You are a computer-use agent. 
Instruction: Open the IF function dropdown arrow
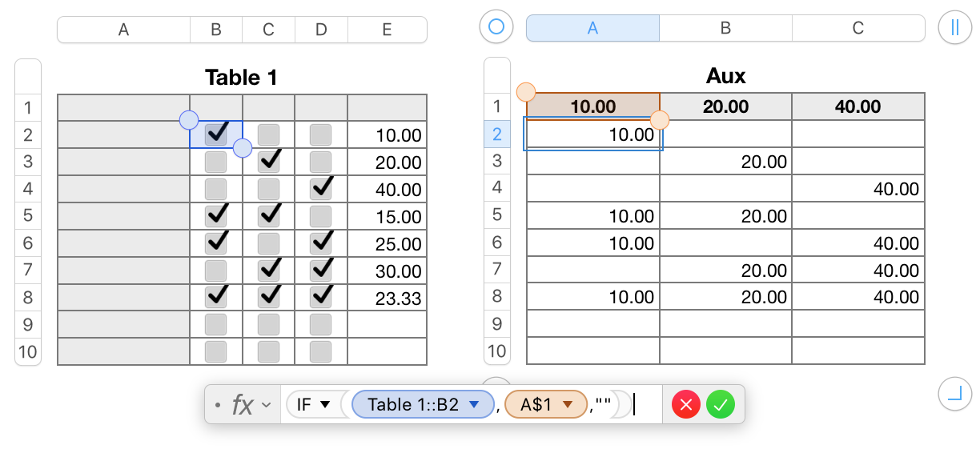tap(325, 405)
